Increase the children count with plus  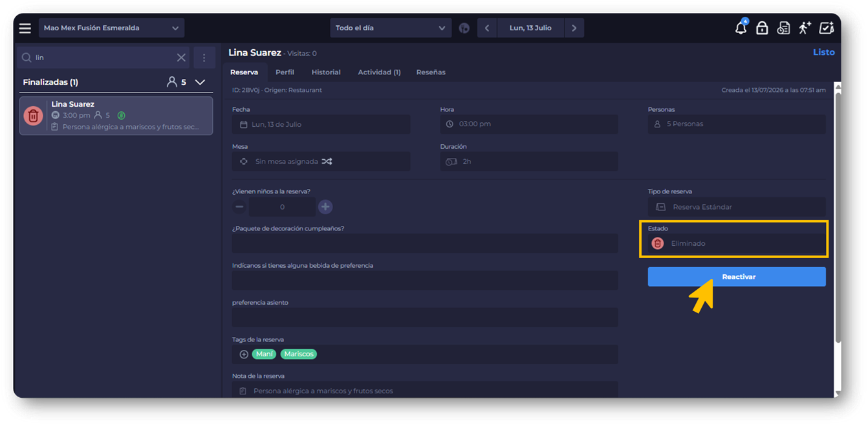(325, 207)
